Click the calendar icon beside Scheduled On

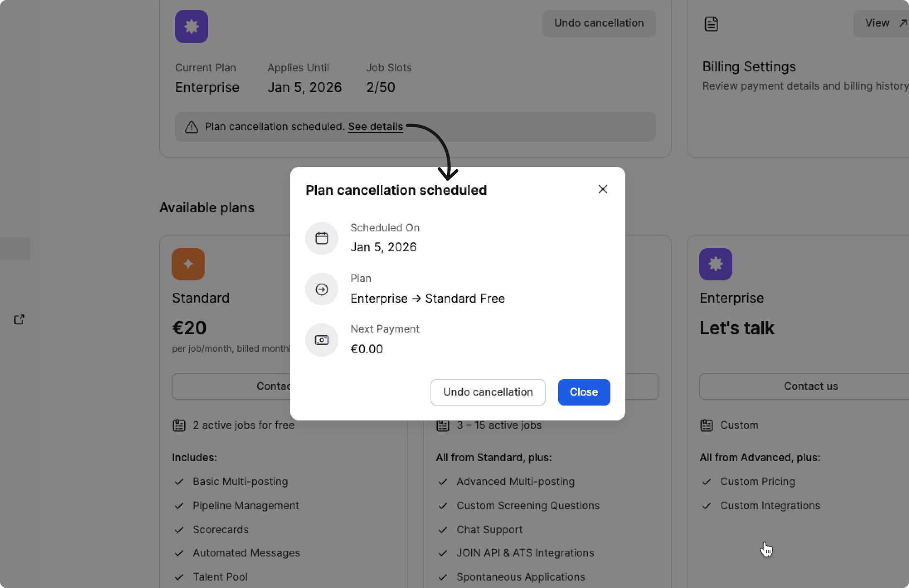322,238
